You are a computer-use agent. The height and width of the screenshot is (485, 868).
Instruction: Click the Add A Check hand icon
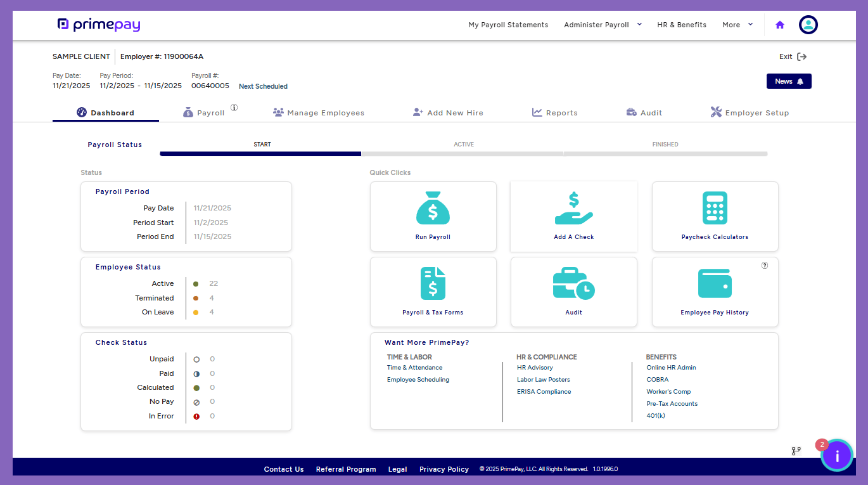pos(573,208)
